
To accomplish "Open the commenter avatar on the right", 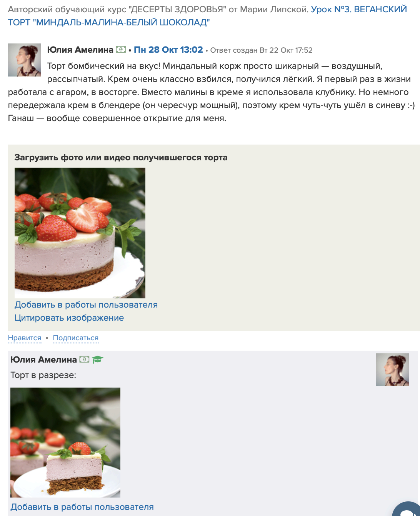I will point(392,370).
